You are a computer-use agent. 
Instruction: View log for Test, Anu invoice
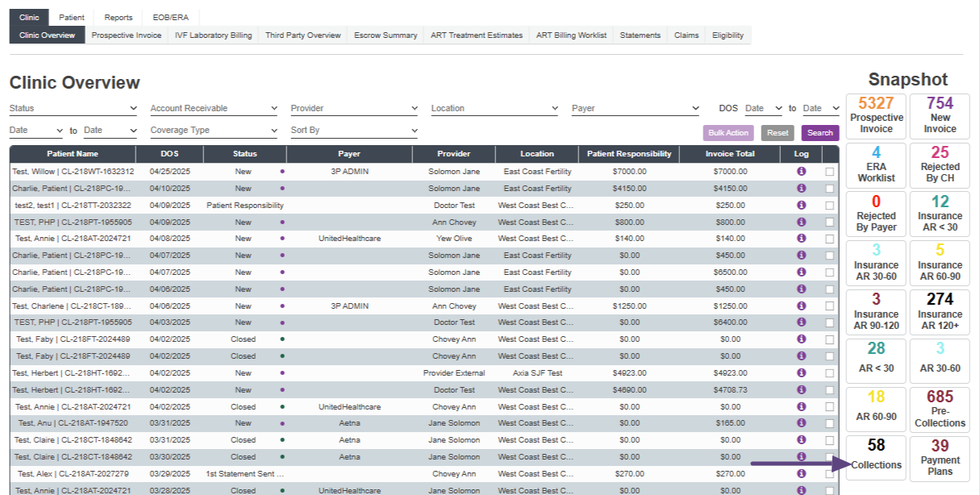coord(801,422)
